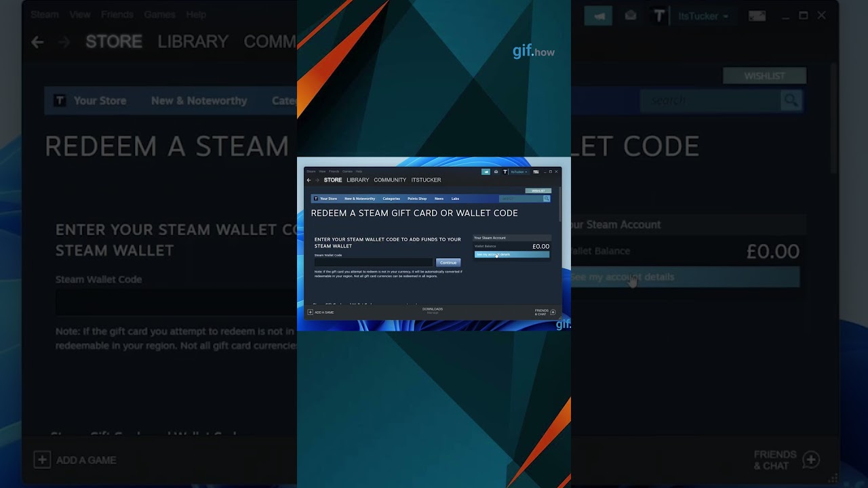Open Labs in store navigation
The width and height of the screenshot is (868, 488).
coord(455,199)
